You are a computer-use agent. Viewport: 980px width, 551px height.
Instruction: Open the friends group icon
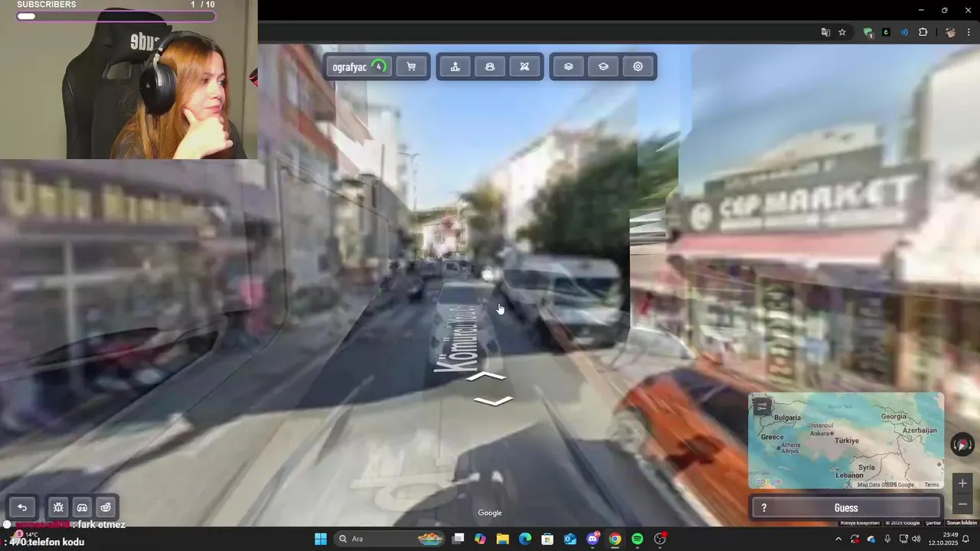(x=490, y=67)
